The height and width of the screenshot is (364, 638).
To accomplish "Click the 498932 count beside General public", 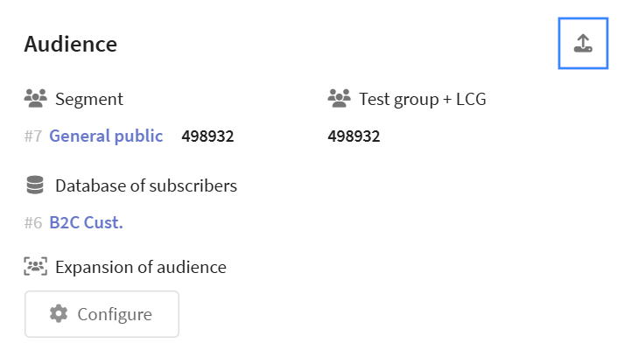I will [x=207, y=136].
